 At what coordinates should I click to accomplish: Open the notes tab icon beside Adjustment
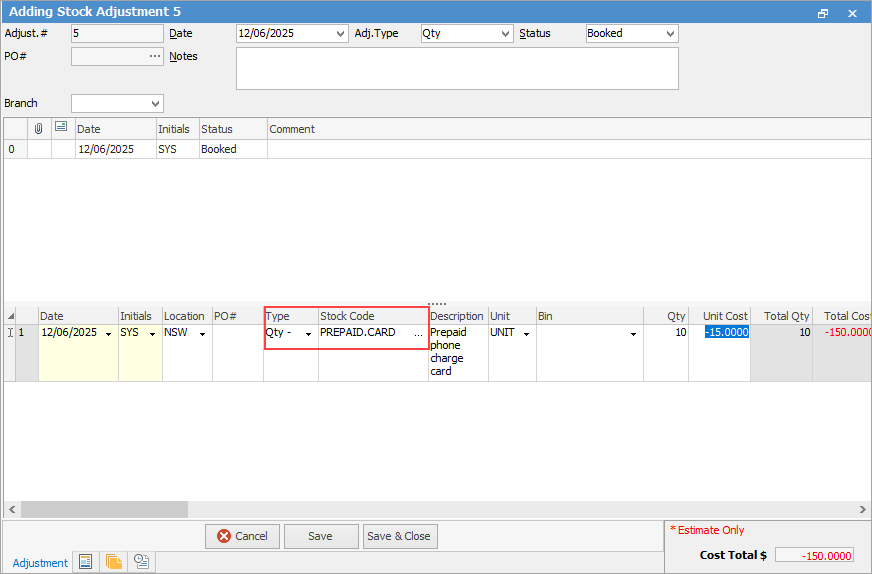click(x=86, y=562)
